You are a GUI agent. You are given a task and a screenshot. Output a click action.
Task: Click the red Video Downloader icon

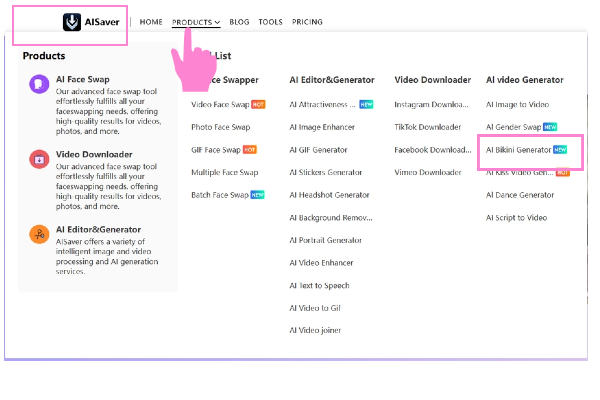tap(39, 159)
